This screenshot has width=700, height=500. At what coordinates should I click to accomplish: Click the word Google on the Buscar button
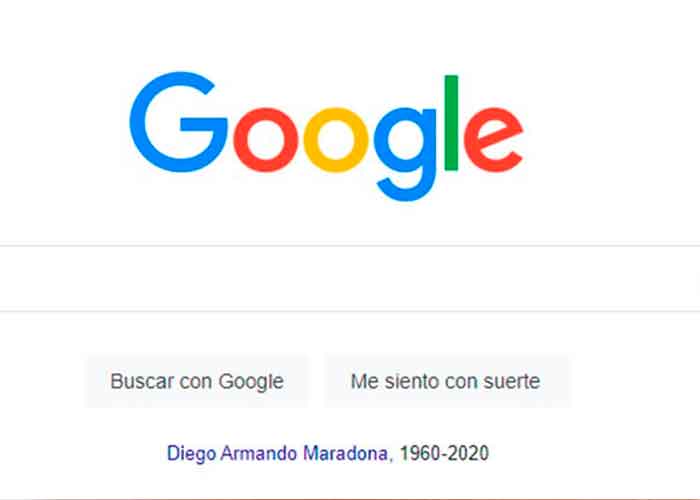click(x=251, y=382)
